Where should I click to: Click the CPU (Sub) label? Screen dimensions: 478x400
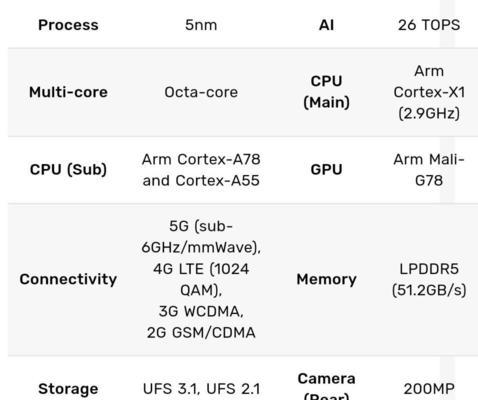click(68, 169)
